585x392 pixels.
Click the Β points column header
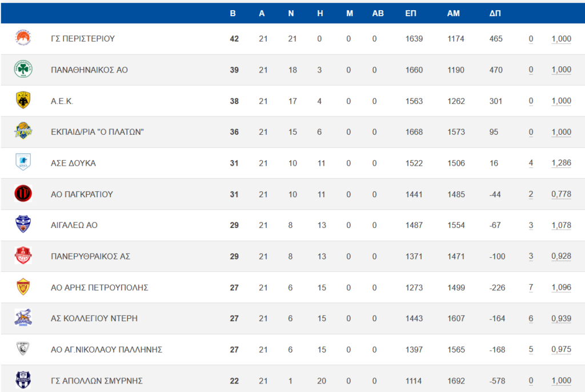(x=233, y=14)
